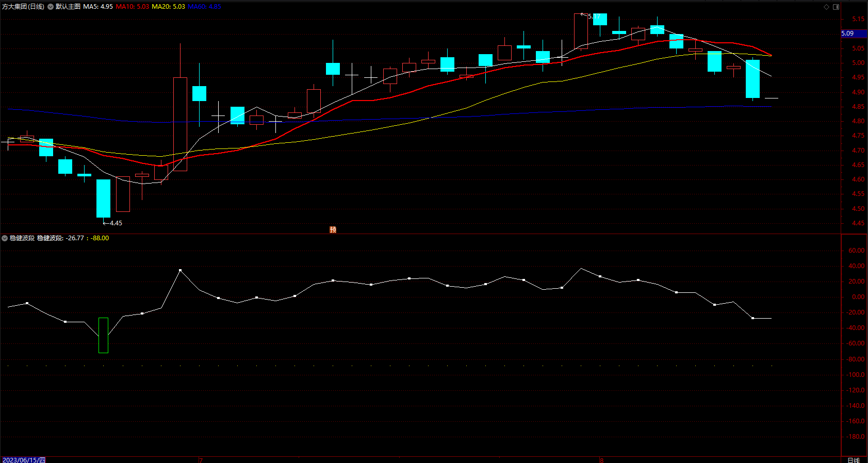Click the 稳健波段 indicator name label
The height and width of the screenshot is (463, 868).
[x=22, y=238]
